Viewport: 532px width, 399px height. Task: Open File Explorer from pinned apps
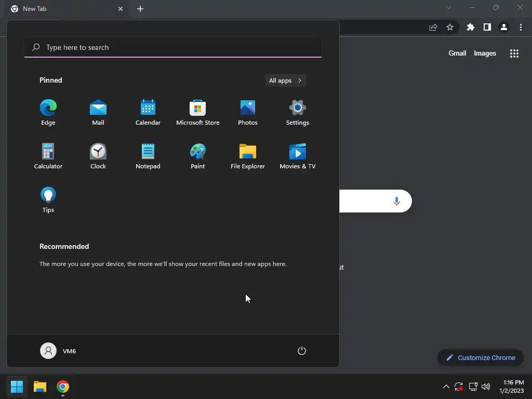click(248, 156)
